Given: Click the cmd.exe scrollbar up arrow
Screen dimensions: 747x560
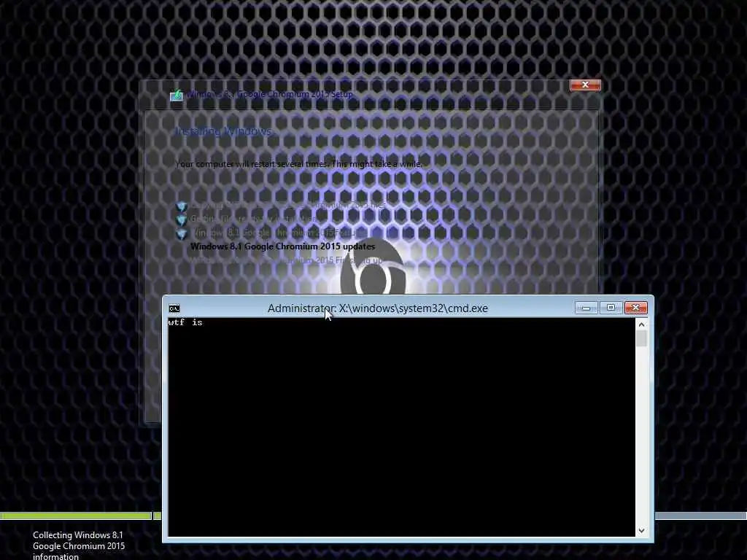Looking at the screenshot, I should [641, 324].
